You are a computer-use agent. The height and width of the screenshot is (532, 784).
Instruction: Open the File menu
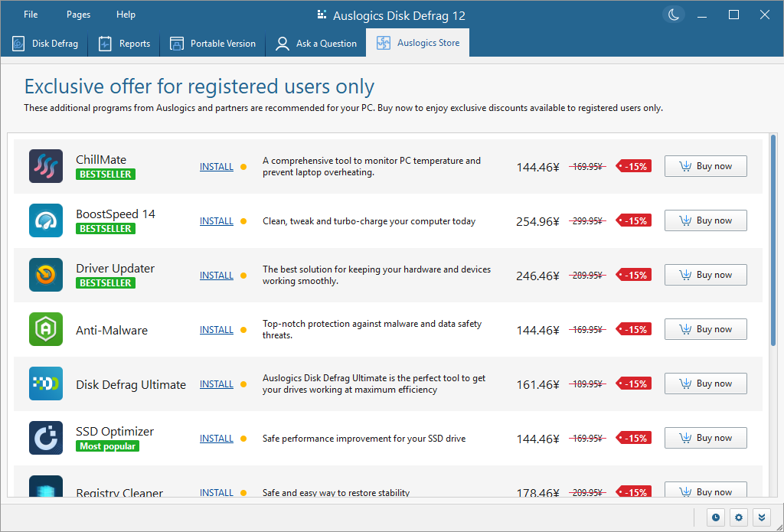tap(31, 15)
